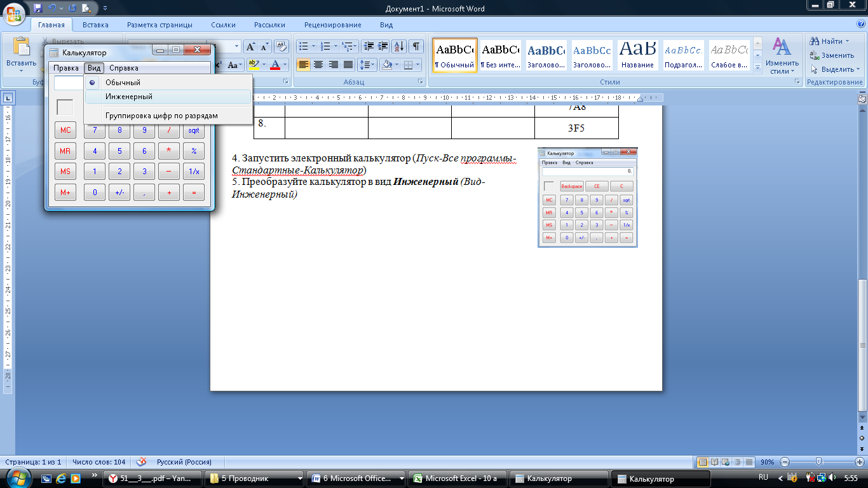Toggle paragraph marks (¶) display
The image size is (868, 488).
416,46
